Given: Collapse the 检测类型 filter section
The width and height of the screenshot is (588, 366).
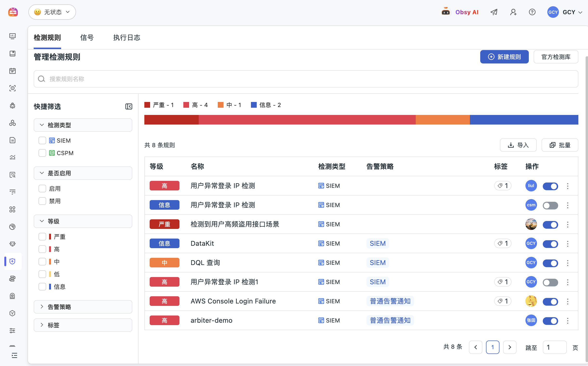Looking at the screenshot, I should coord(83,125).
